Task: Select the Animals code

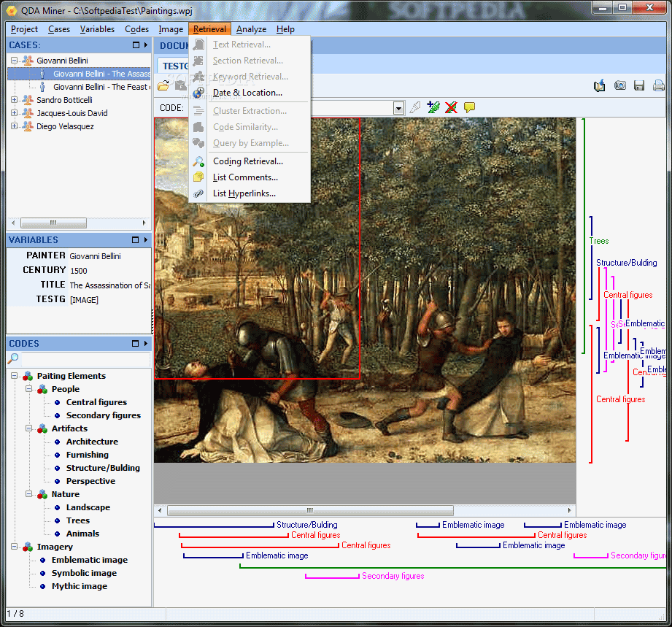Action: pos(82,534)
